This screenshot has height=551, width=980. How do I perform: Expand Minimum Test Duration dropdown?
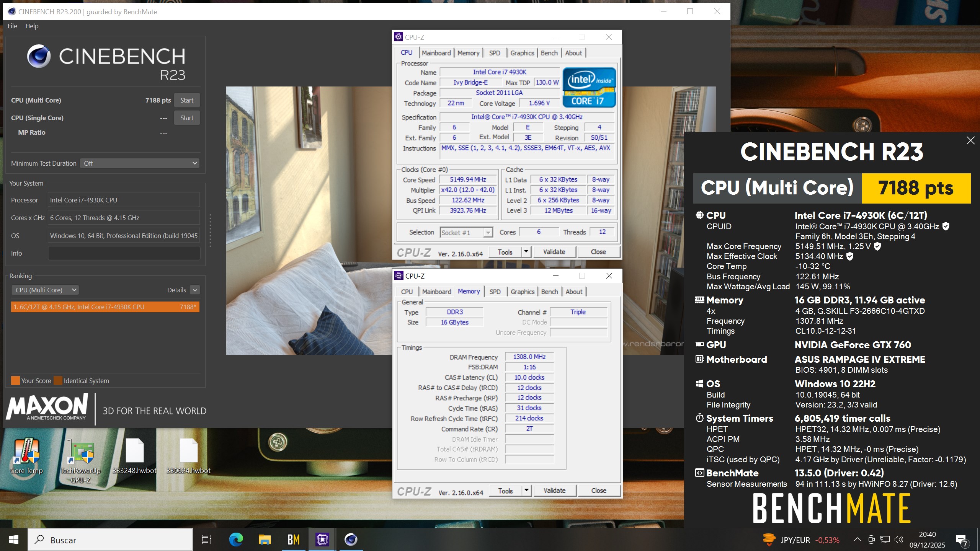140,163
